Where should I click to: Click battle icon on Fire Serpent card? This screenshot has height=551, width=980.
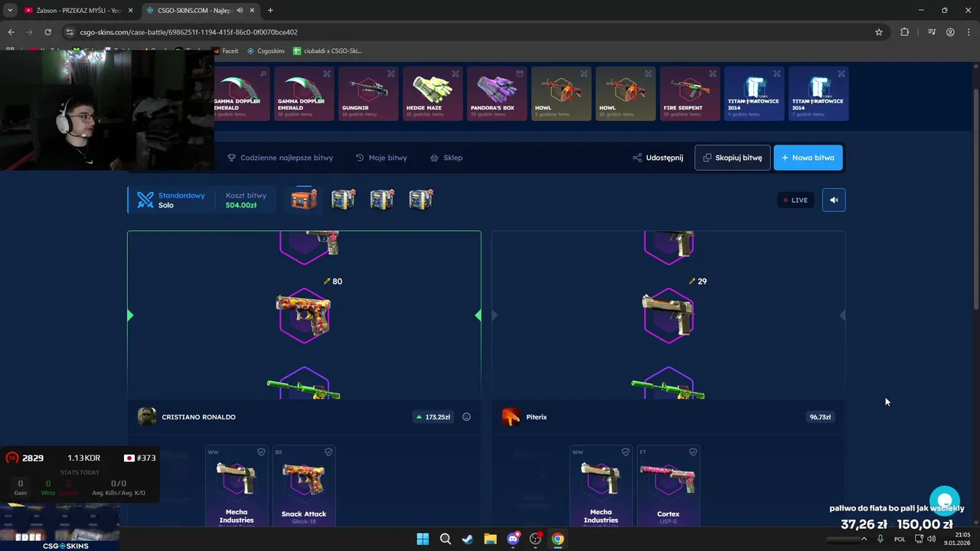coord(713,73)
